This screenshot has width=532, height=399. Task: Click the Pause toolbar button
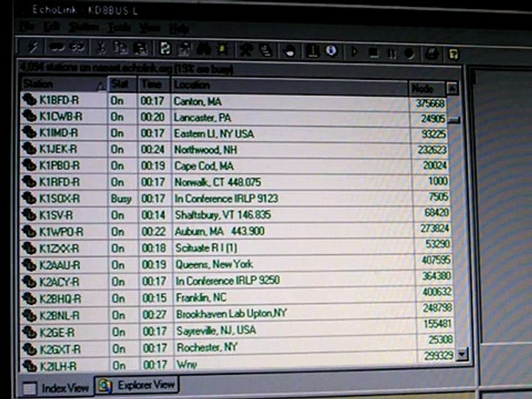coord(392,53)
